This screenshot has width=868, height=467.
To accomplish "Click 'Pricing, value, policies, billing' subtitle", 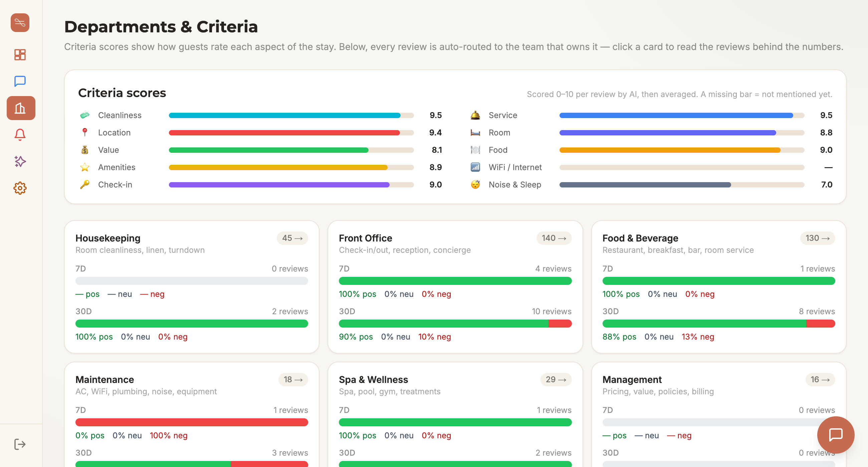I will click(658, 391).
